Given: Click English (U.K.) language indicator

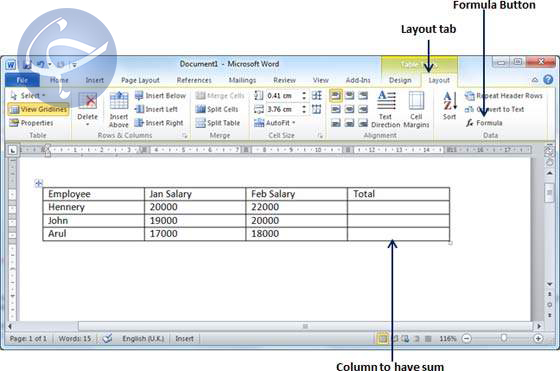Looking at the screenshot, I should pos(143,339).
